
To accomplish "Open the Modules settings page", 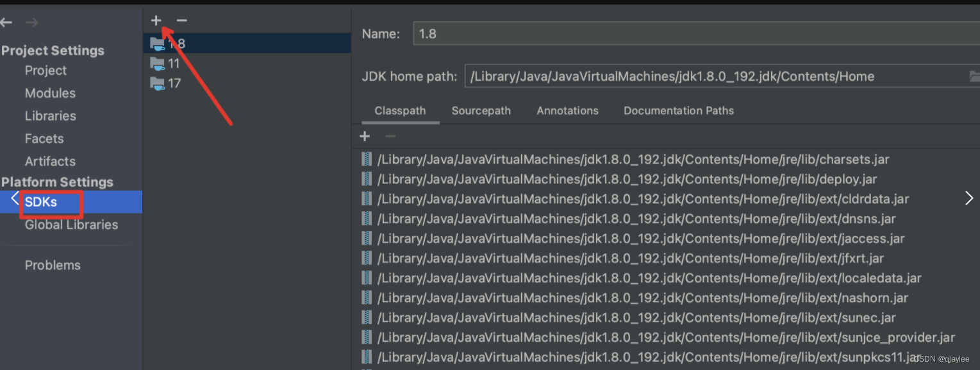I will pos(50,93).
